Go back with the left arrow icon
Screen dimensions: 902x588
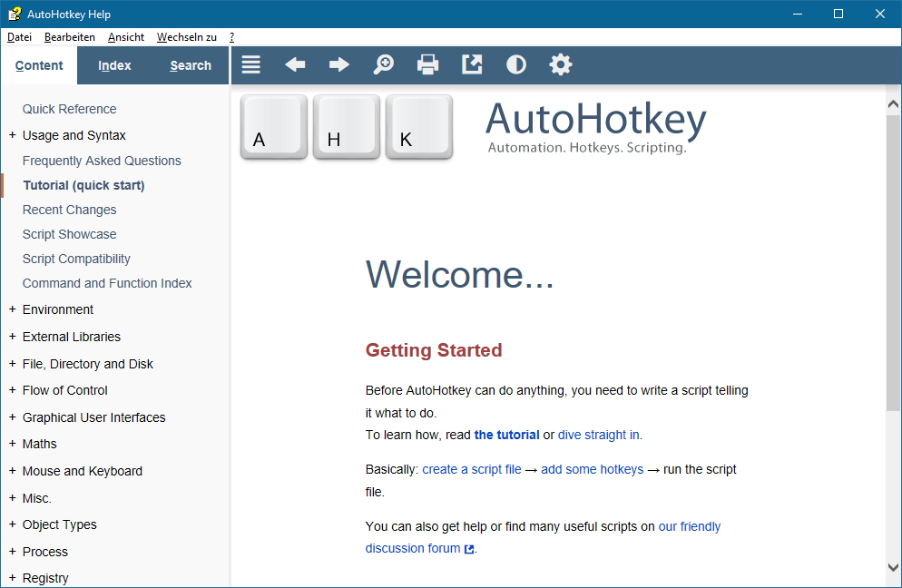pyautogui.click(x=295, y=64)
